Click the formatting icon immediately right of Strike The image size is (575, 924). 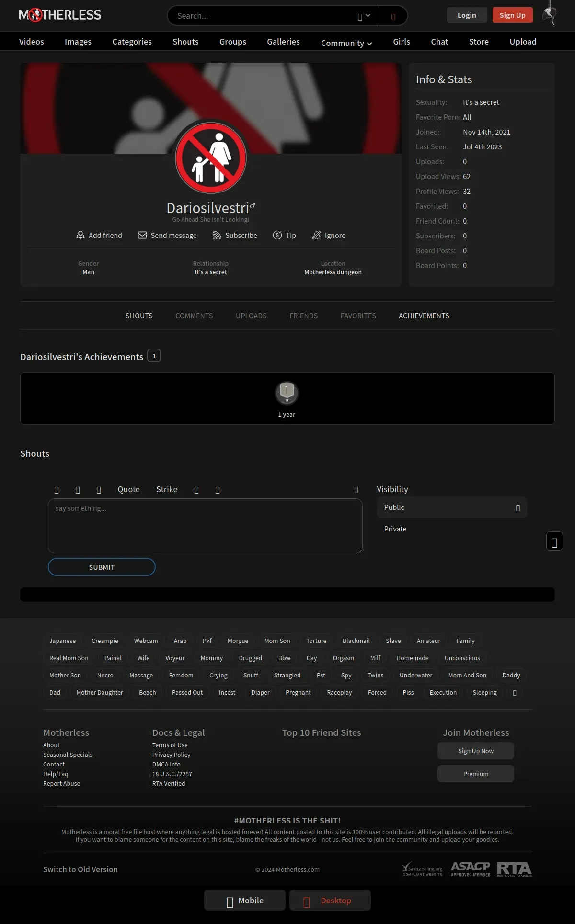click(x=196, y=490)
